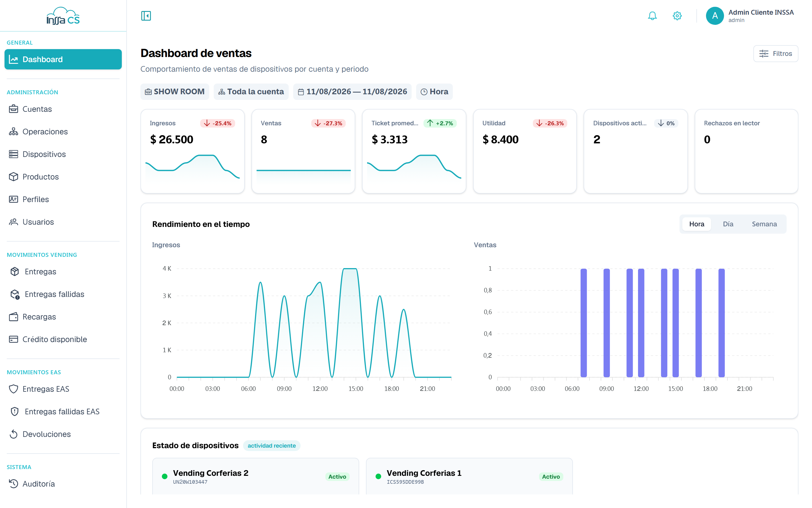Click the Auditoría history icon
The image size is (812, 508).
14,484
